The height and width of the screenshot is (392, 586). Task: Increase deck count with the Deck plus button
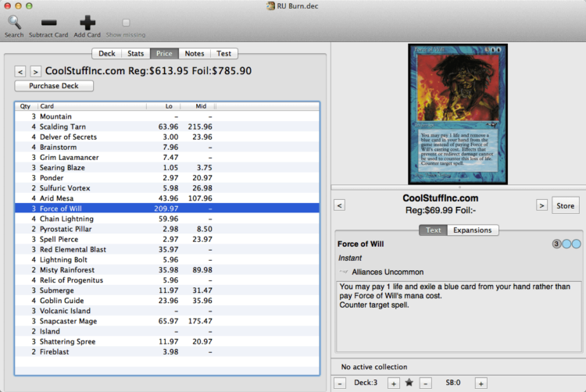click(393, 383)
